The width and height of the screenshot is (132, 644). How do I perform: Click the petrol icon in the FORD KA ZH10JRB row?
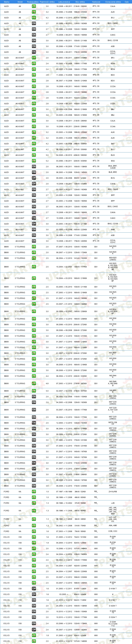pyautogui.click(x=34, y=491)
